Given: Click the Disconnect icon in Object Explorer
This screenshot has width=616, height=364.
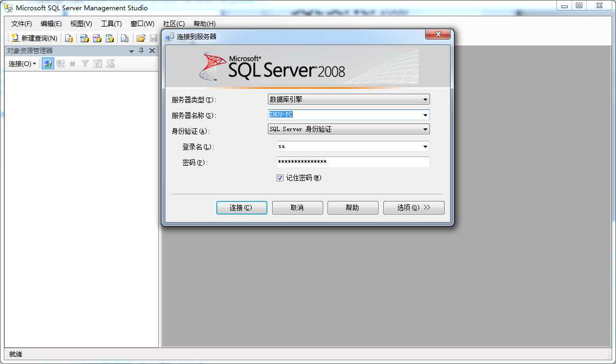Looking at the screenshot, I should pyautogui.click(x=60, y=63).
